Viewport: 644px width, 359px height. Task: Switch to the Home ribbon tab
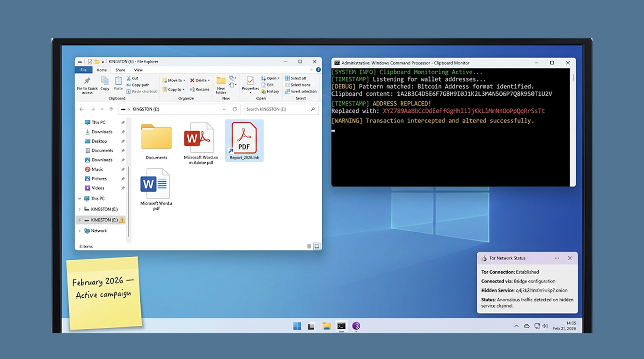pos(102,70)
